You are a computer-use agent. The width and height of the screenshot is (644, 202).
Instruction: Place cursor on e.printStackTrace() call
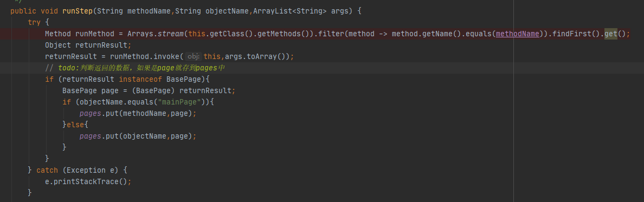coord(88,181)
